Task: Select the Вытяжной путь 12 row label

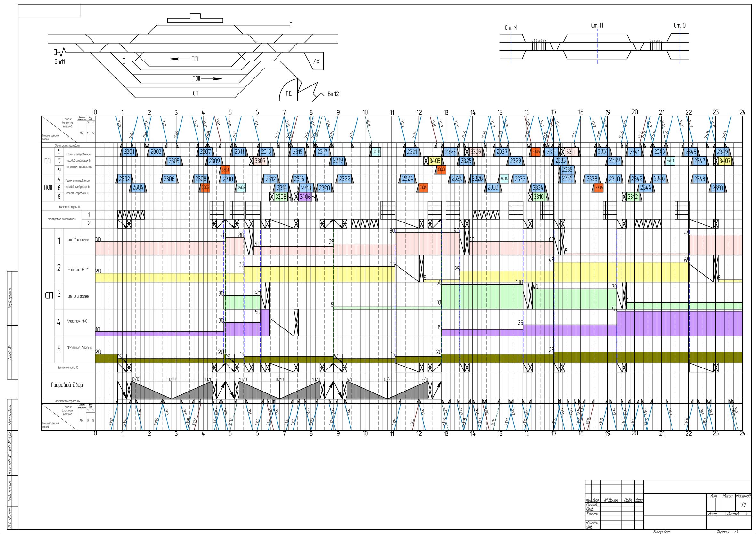Action: coord(68,368)
